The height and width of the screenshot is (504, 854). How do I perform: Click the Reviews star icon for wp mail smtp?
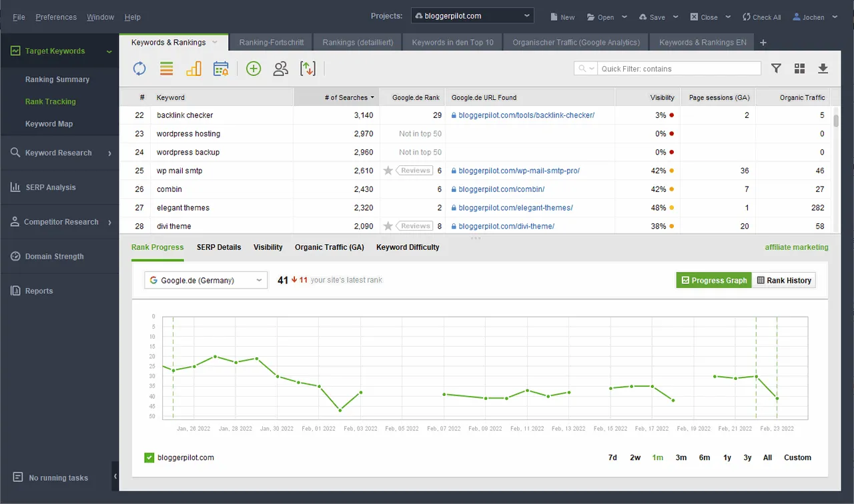[x=388, y=171]
